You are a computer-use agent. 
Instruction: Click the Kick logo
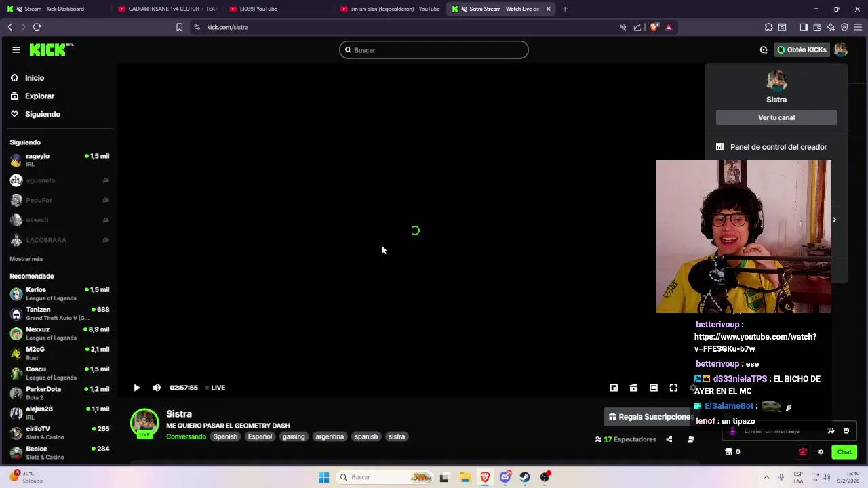point(51,49)
